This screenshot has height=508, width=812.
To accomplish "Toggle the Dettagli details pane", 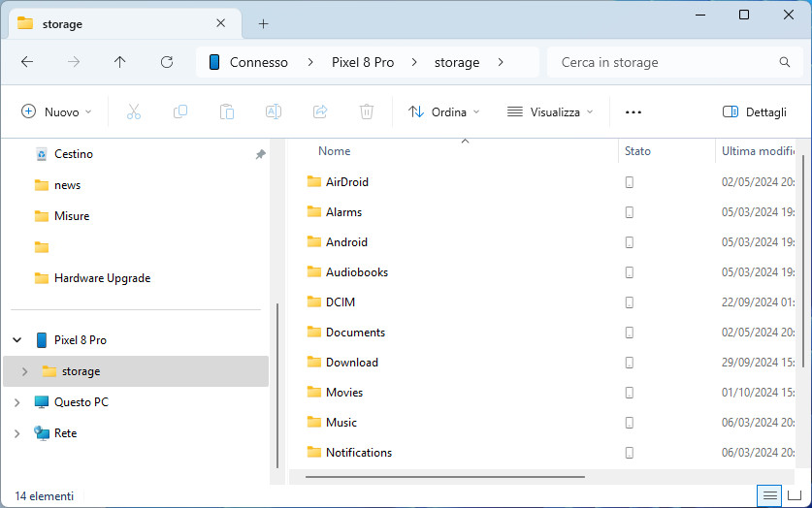I will click(x=755, y=111).
